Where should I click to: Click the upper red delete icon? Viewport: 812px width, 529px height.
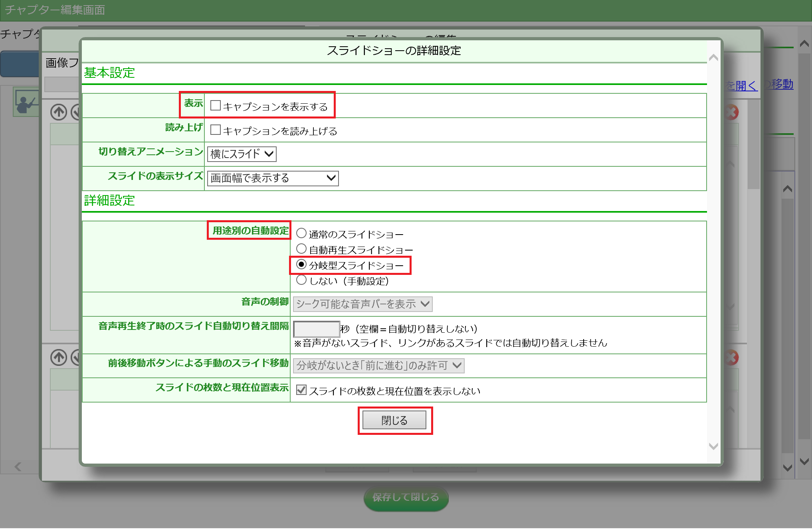pyautogui.click(x=732, y=113)
